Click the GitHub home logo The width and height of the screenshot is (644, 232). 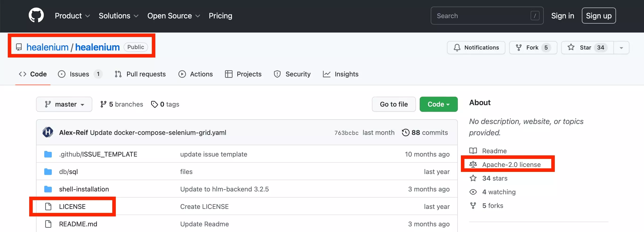[36, 15]
